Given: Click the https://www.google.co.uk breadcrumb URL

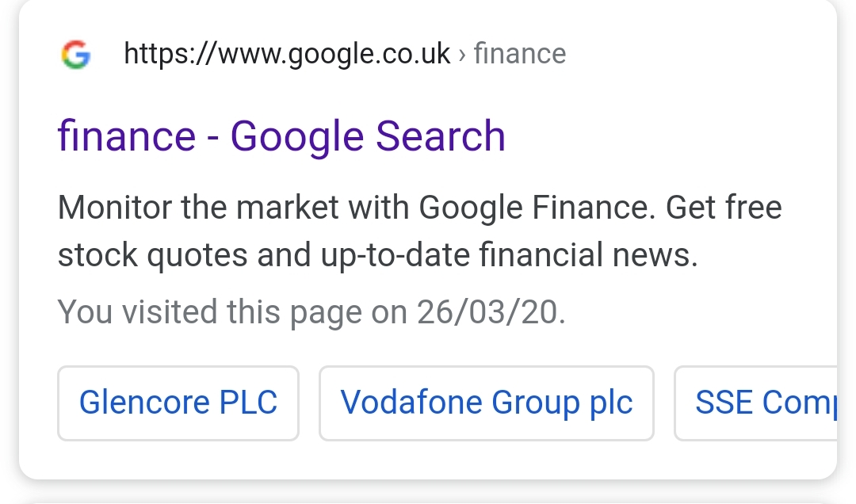Looking at the screenshot, I should point(288,53).
